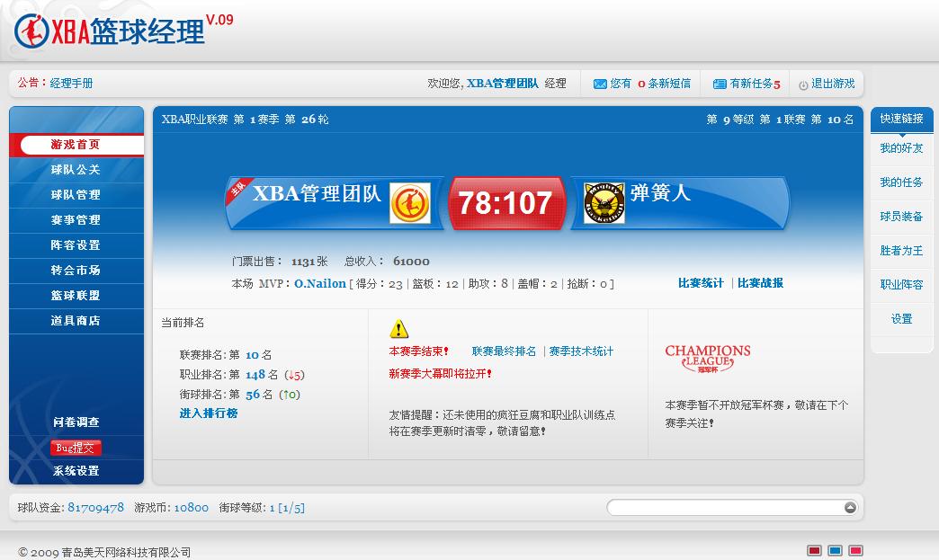Go to rankings via 进入排行榜
The width and height of the screenshot is (939, 560).
209,413
